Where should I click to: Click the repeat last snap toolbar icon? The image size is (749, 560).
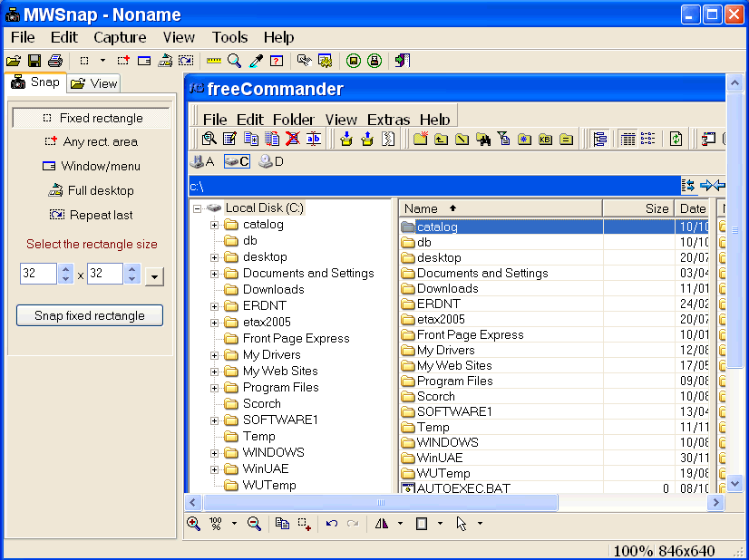click(x=186, y=61)
